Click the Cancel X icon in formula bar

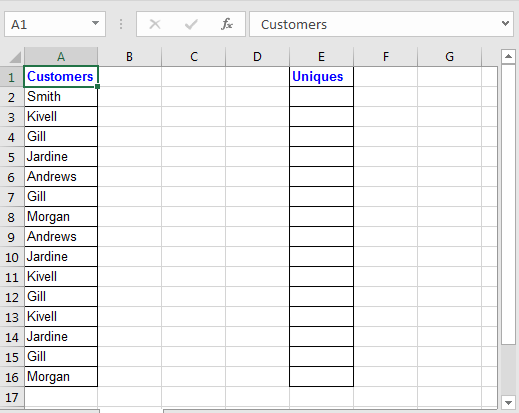click(155, 24)
